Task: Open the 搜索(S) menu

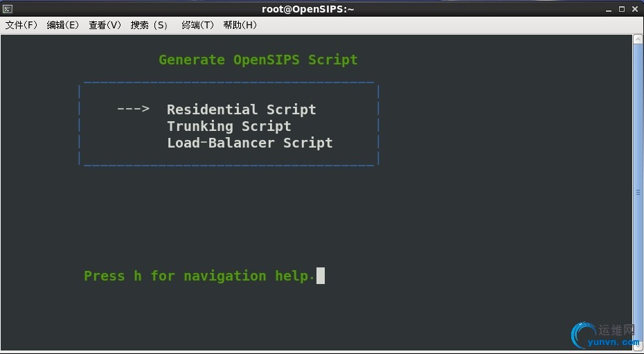Action: [x=149, y=25]
